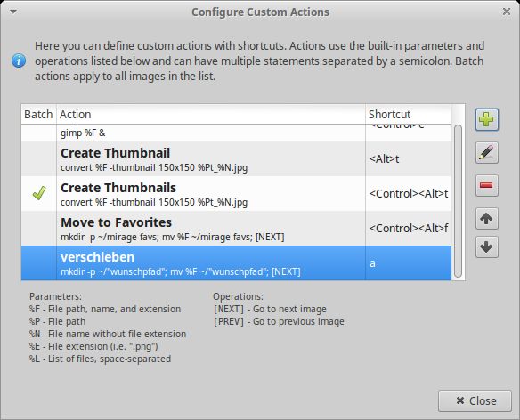520x420 pixels.
Task: Toggle batch cell for Create Thumbnail row
Action: [39, 158]
